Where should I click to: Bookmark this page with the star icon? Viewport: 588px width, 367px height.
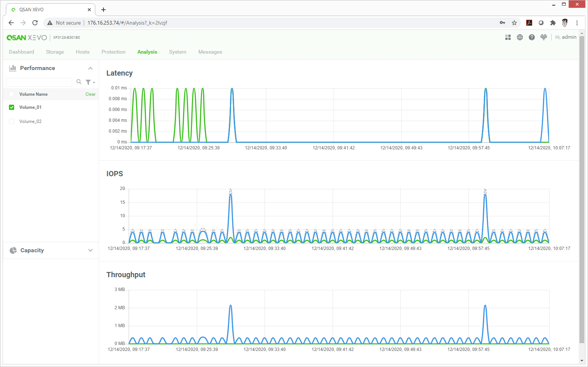click(x=514, y=23)
